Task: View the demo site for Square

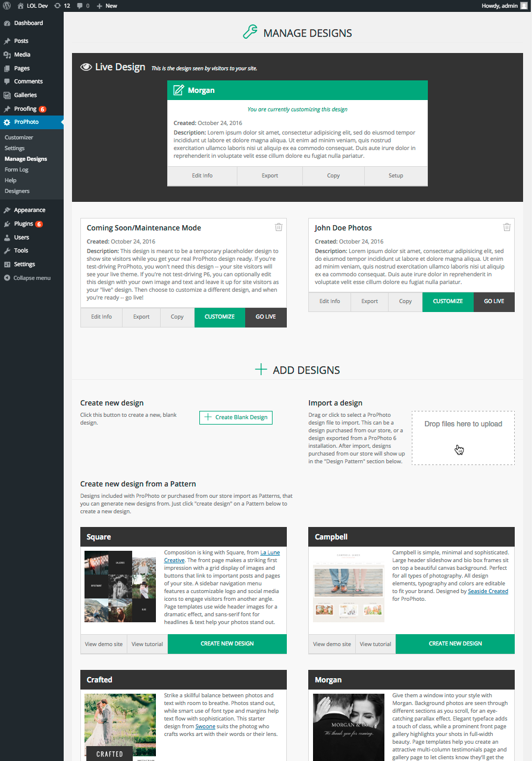Action: click(x=104, y=644)
